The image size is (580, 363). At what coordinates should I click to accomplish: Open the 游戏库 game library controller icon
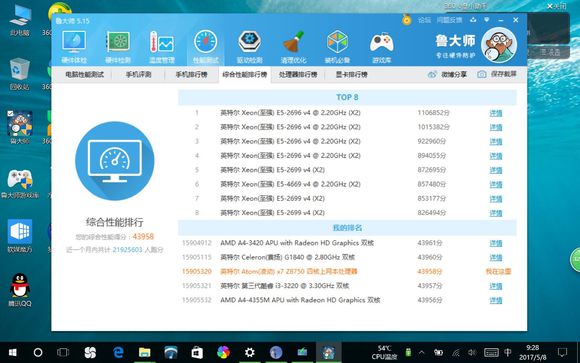point(381,43)
